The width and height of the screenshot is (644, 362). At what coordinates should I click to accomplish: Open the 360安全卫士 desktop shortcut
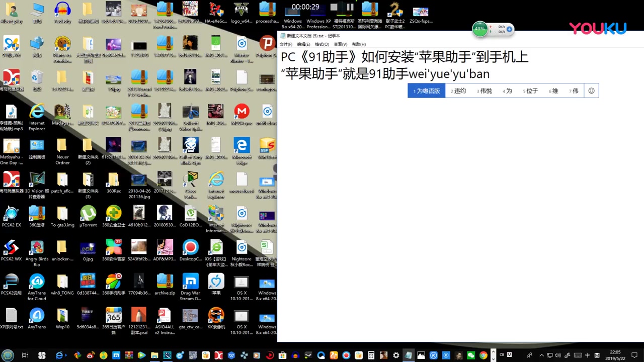tap(114, 217)
